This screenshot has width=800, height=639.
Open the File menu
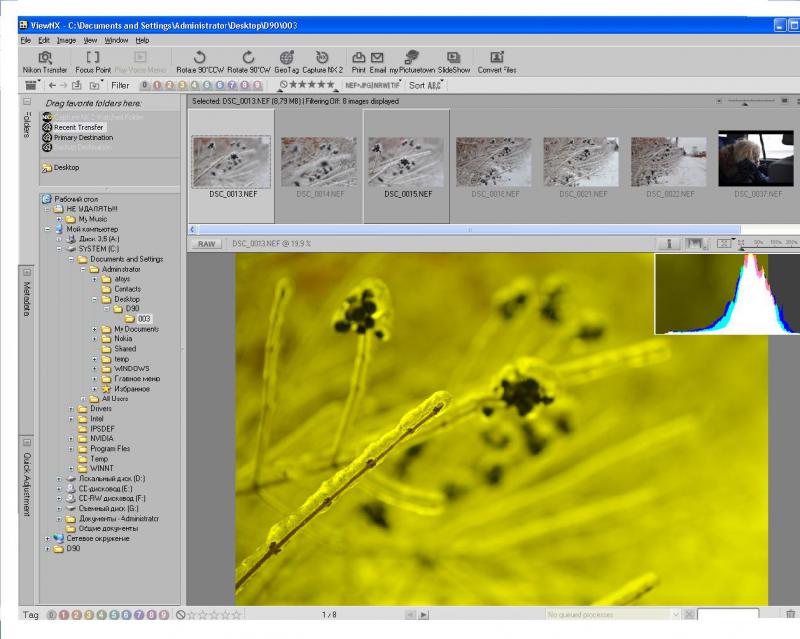coord(26,40)
